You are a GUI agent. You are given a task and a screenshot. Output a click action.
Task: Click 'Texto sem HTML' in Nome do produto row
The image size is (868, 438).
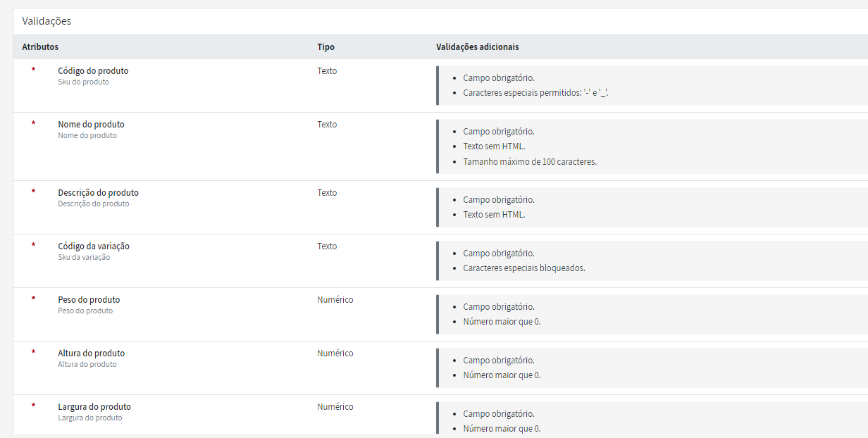pos(494,146)
